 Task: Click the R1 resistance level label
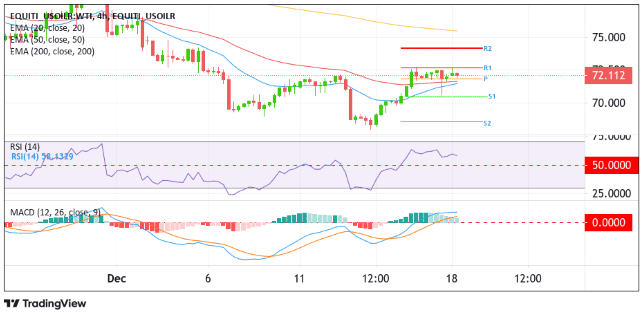[x=488, y=68]
